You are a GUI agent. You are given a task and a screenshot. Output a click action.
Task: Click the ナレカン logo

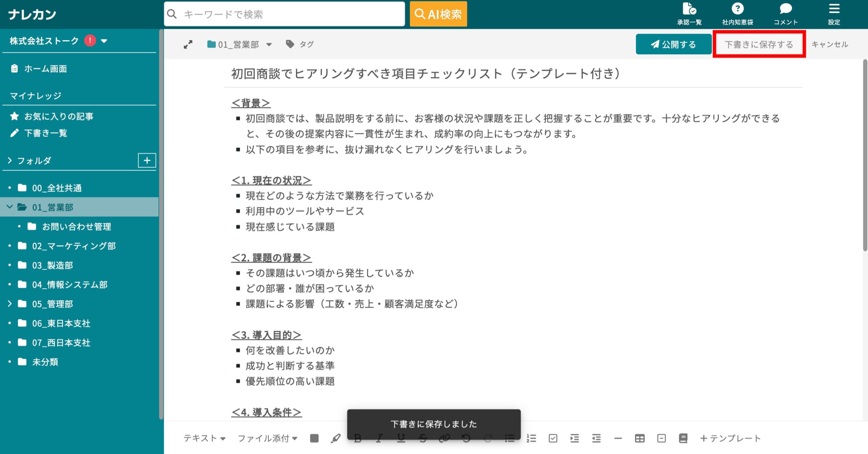click(32, 14)
